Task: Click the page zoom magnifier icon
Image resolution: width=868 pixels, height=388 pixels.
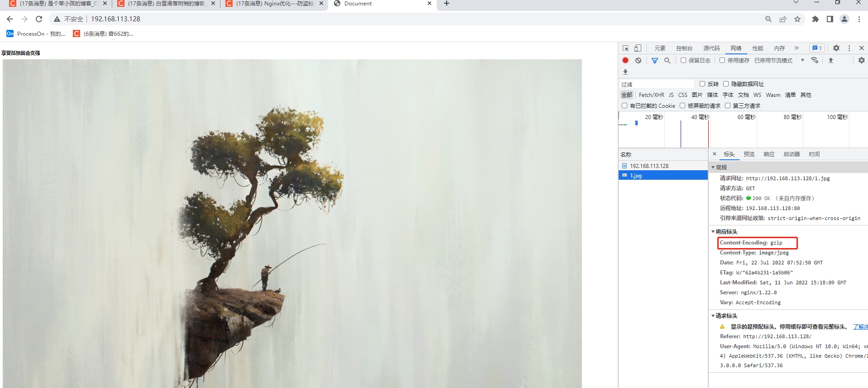Action: (x=768, y=19)
